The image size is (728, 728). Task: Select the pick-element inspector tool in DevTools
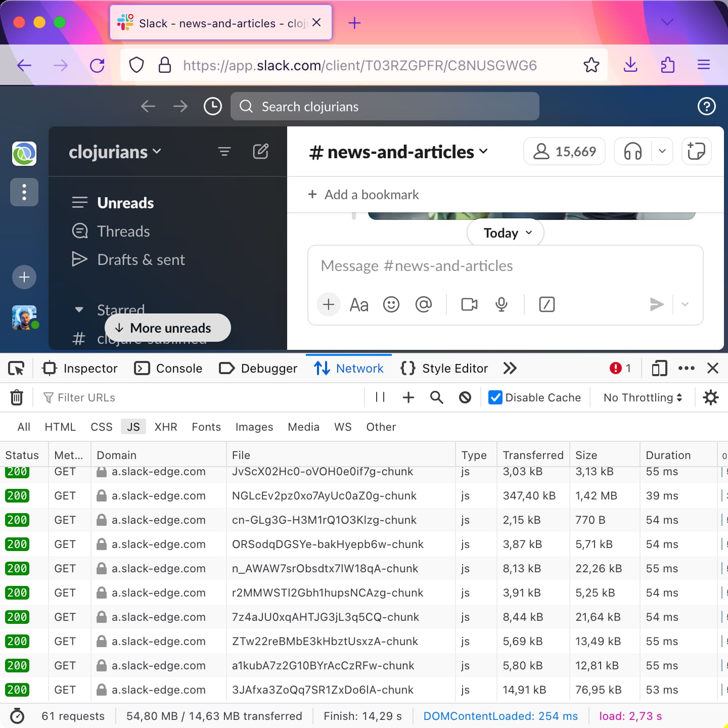click(x=16, y=368)
